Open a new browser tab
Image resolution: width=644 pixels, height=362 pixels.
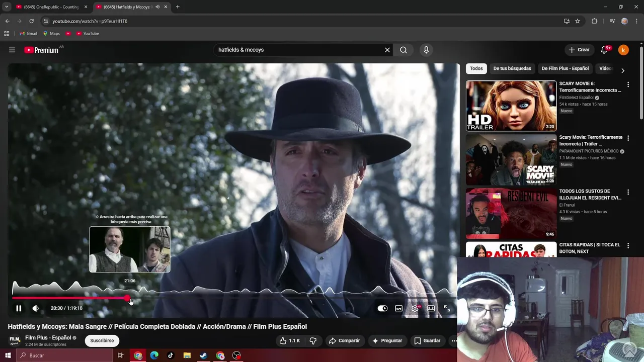(178, 7)
